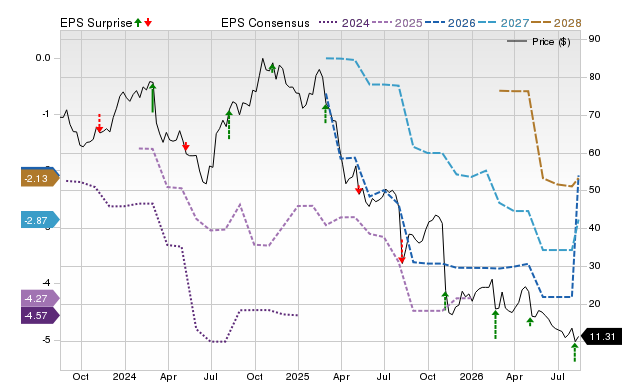Click the Apr label right after 2025
The image size is (640, 382).
(x=341, y=376)
